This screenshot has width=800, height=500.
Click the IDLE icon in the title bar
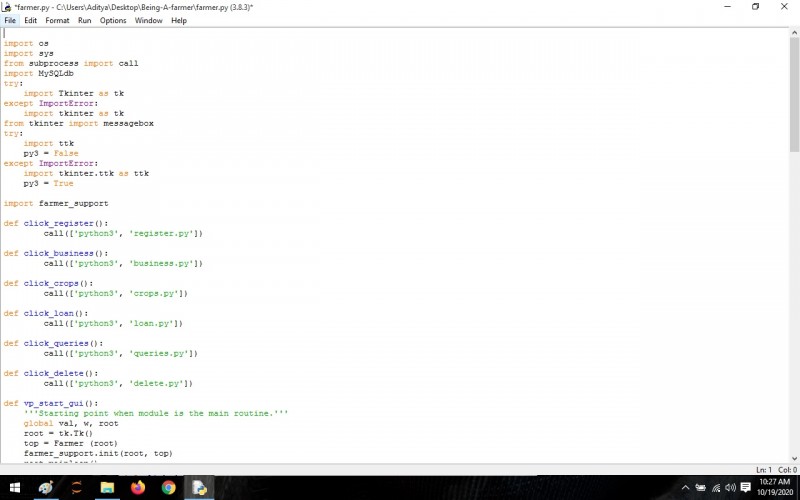click(7, 7)
